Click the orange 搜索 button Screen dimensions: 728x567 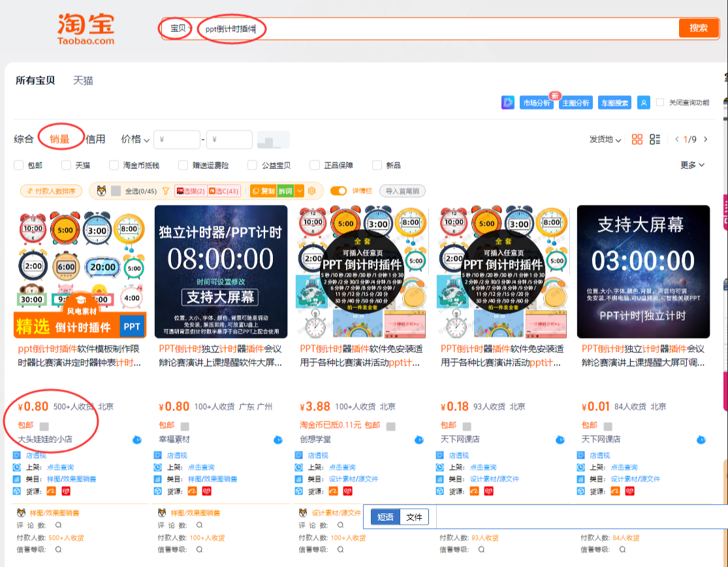(698, 28)
